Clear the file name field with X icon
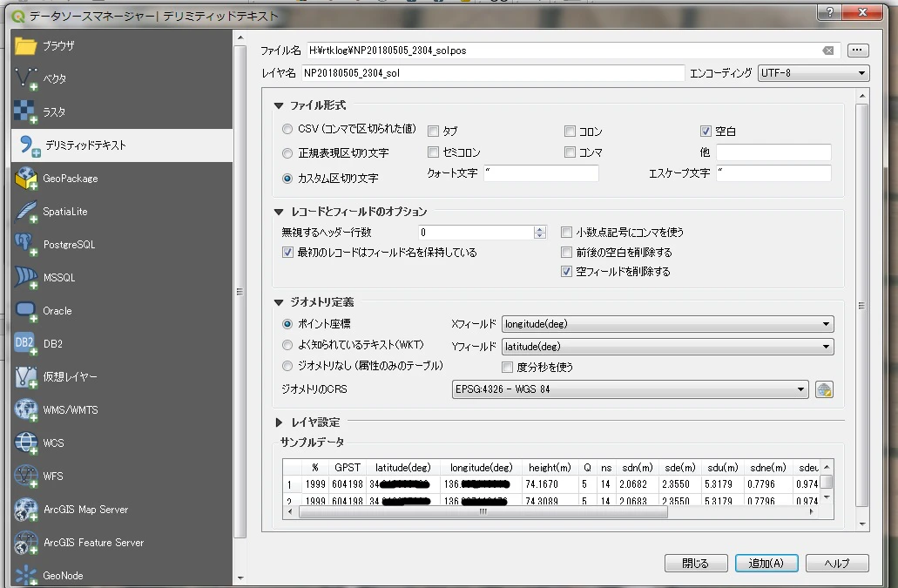 point(828,51)
